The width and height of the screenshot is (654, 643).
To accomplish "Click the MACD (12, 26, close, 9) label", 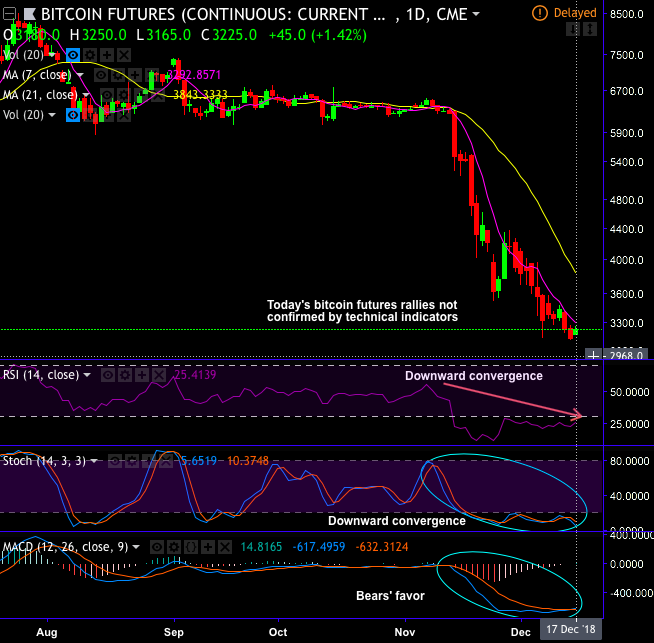I will [65, 547].
